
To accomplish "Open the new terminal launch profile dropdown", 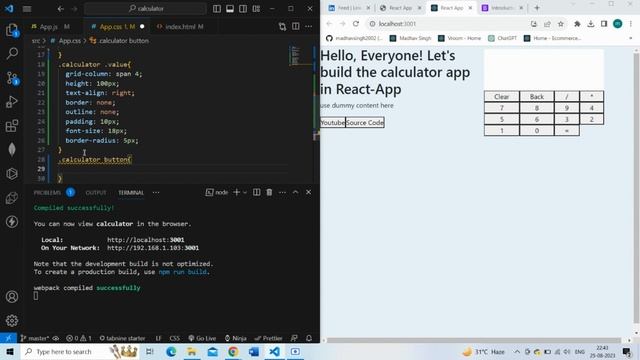I will point(245,192).
